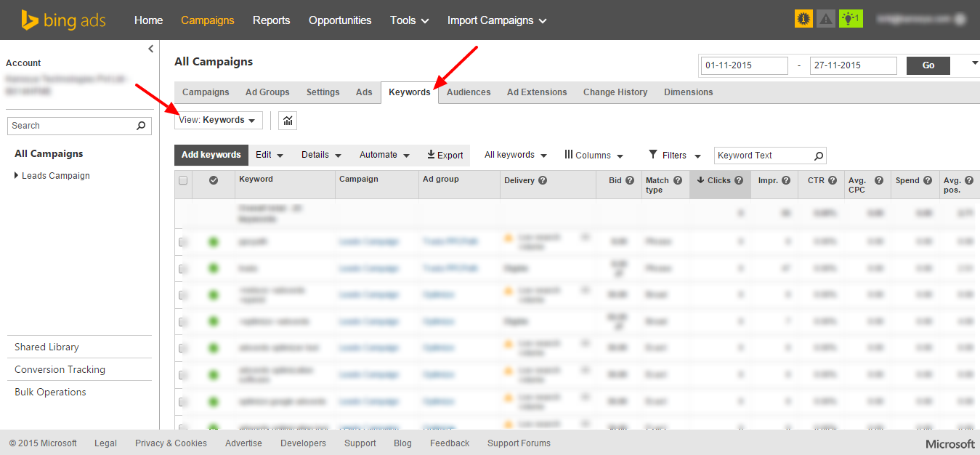This screenshot has width=980, height=455.
Task: Expand the Leads Campaign tree item
Action: 17,175
